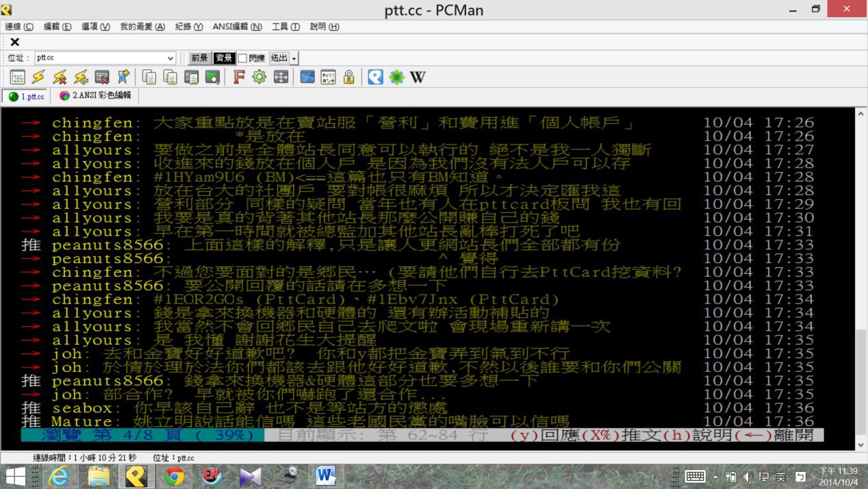Click the first copy icon in toolbar
The width and height of the screenshot is (868, 489).
click(149, 77)
